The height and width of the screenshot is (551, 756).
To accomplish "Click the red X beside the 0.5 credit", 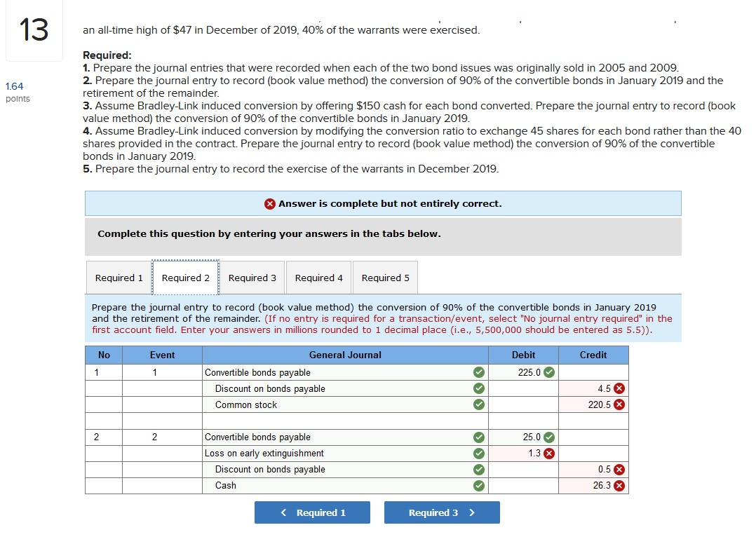I will [619, 469].
